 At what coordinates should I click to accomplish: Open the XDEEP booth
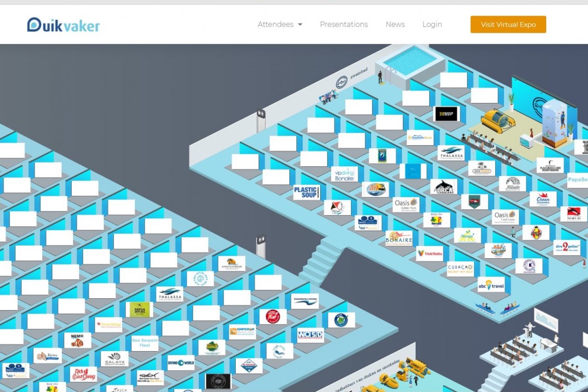click(x=447, y=114)
